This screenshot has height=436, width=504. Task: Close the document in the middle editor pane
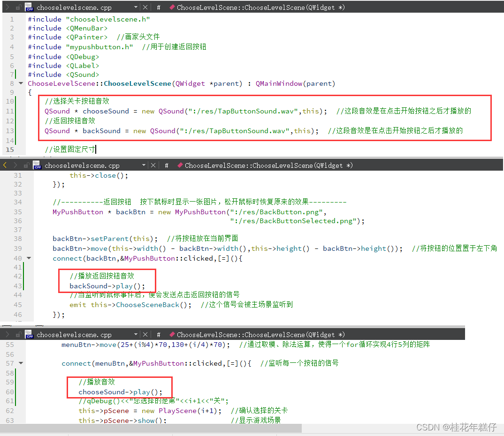tap(153, 165)
